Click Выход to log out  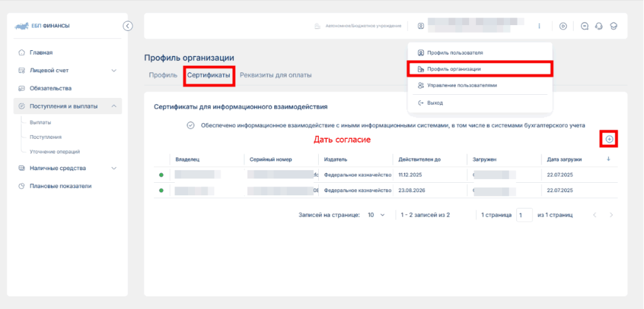[435, 102]
